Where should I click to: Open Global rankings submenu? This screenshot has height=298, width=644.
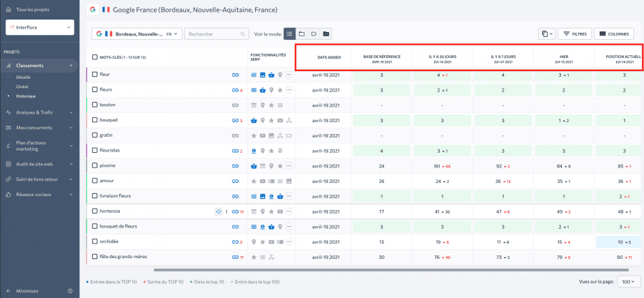(22, 87)
